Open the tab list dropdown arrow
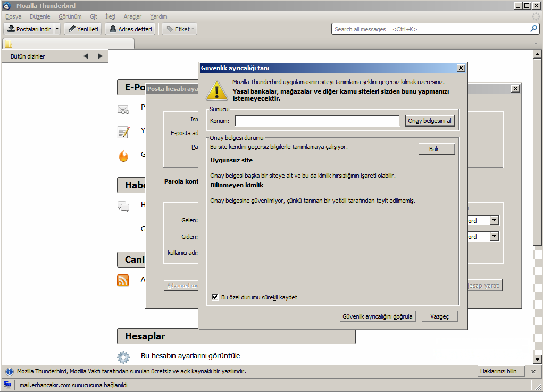This screenshot has width=543, height=392. click(536, 43)
